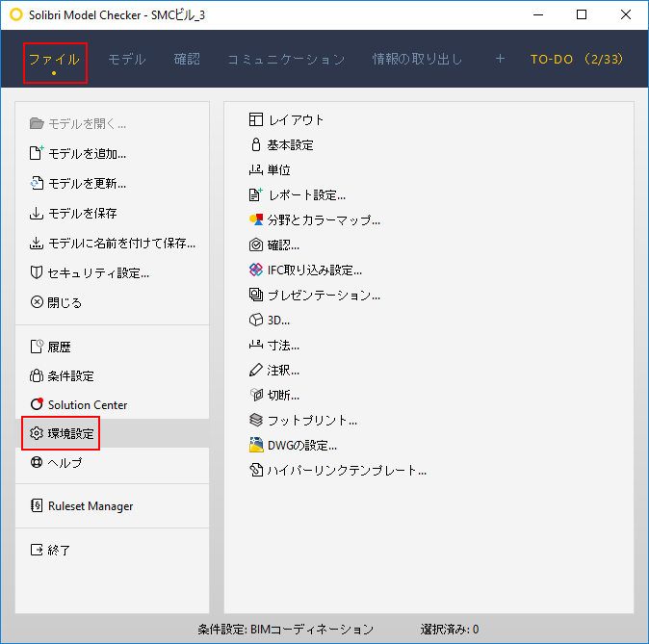Click status bar 条件設定: BIMコーディネーション

(x=285, y=630)
